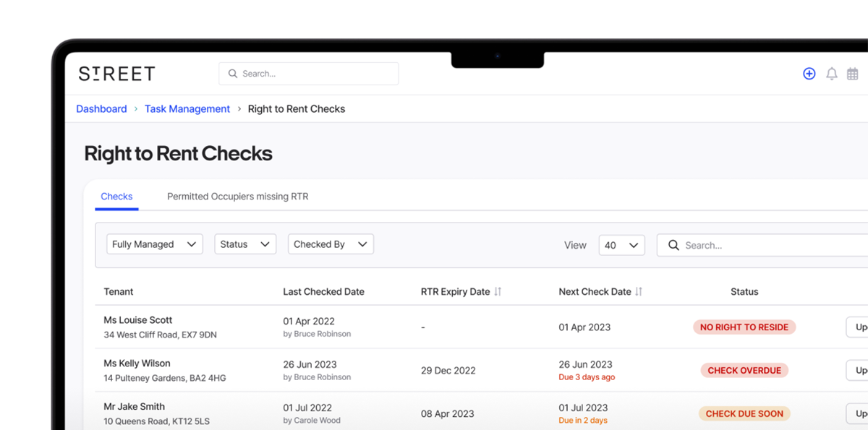Click the magnifier icon in table search
The image size is (868, 430).
coord(673,246)
